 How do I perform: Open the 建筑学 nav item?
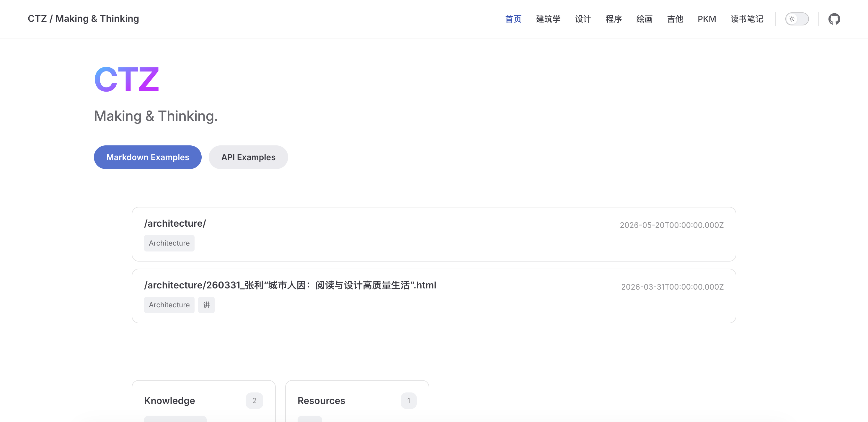(548, 19)
